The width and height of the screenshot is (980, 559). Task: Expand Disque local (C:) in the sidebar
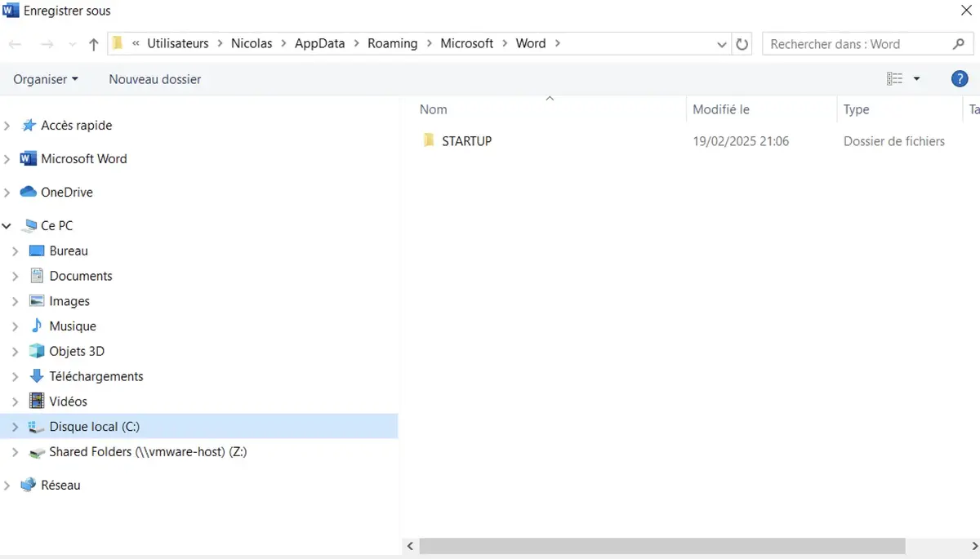16,426
